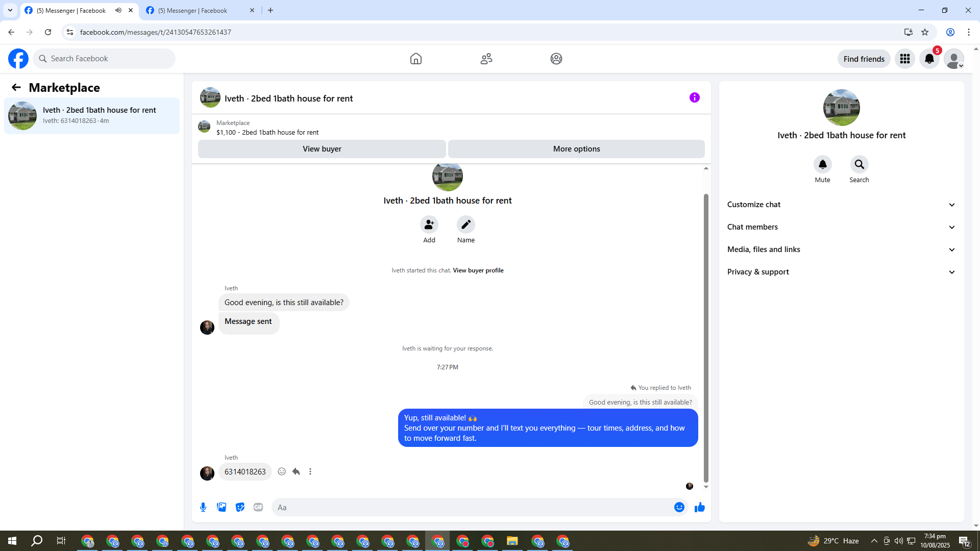Open Facebook Home from top navigation

[x=416, y=59]
